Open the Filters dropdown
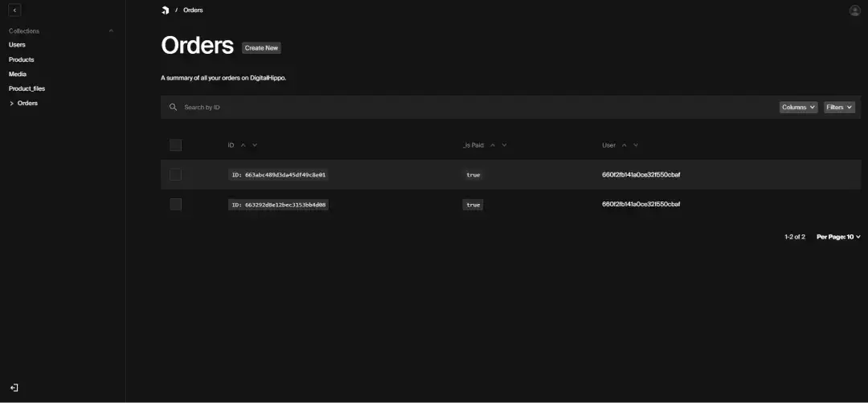Viewport: 868px width, 403px height. click(839, 107)
